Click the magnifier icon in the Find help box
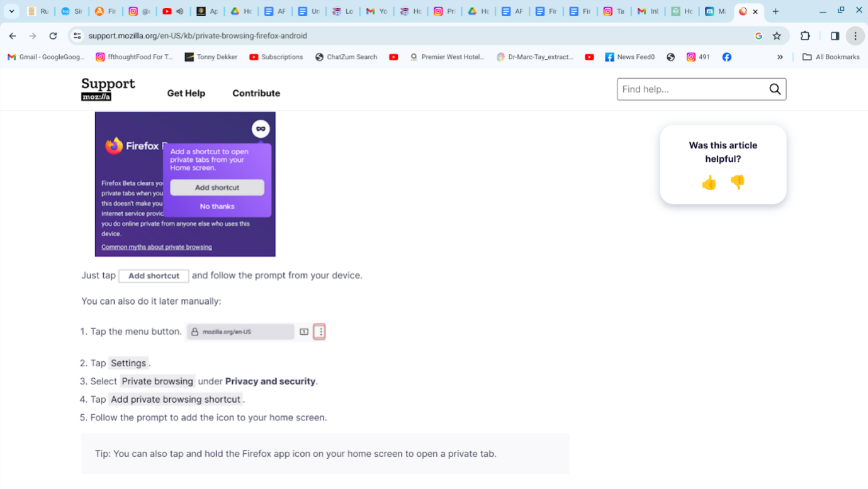The height and width of the screenshot is (489, 868). 775,89
